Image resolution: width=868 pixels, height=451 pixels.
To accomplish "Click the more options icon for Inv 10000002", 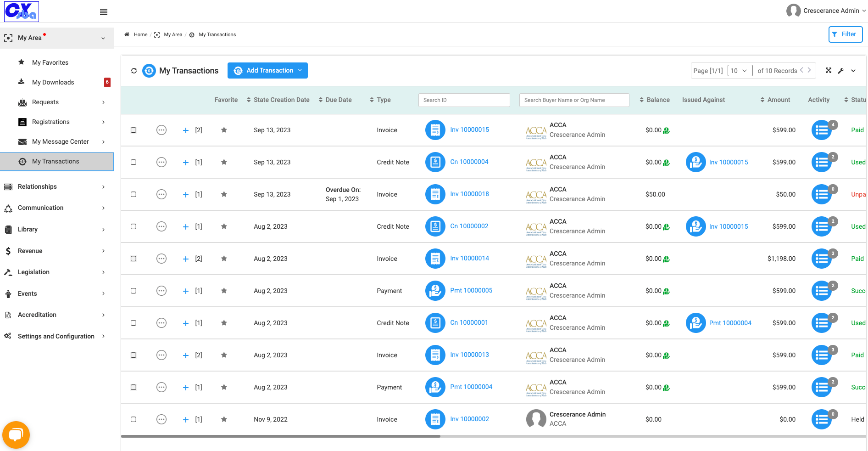I will click(x=161, y=419).
